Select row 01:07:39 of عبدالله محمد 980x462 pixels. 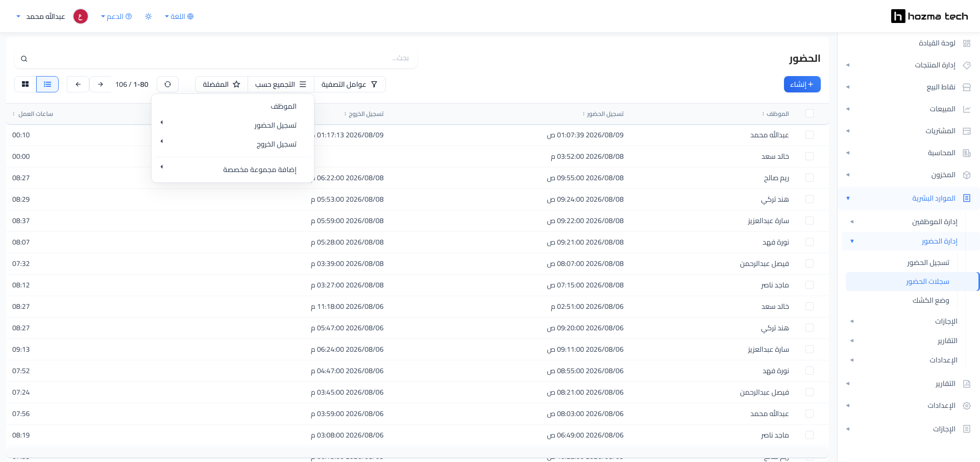pos(810,135)
